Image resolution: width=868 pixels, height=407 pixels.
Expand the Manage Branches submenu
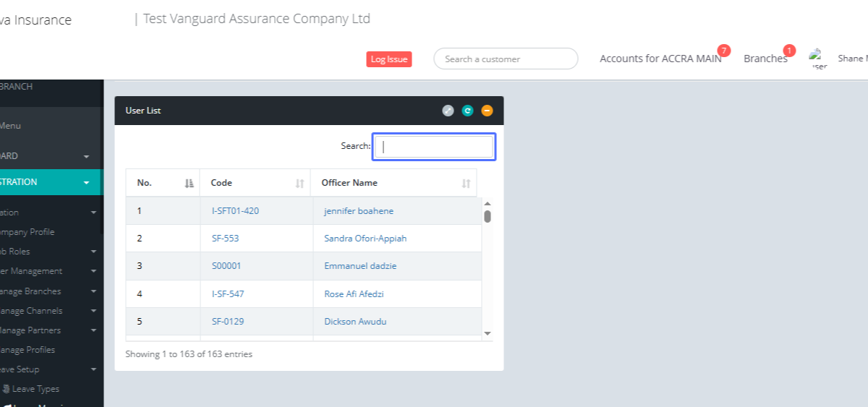[93, 291]
